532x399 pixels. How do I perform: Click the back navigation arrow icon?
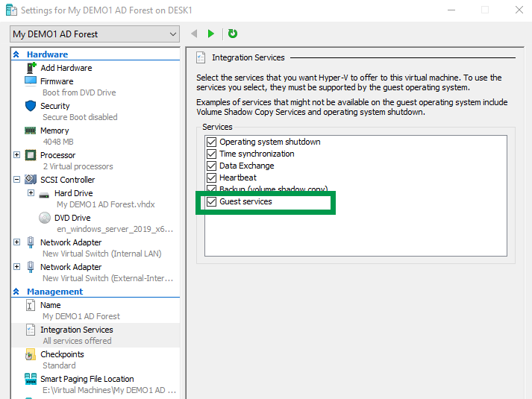(195, 34)
